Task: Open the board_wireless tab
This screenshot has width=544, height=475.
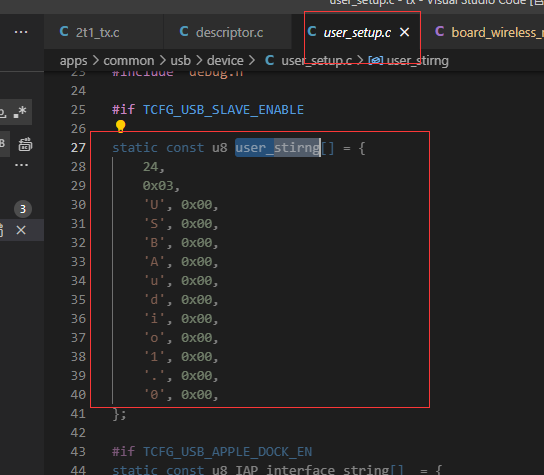Action: click(x=483, y=32)
